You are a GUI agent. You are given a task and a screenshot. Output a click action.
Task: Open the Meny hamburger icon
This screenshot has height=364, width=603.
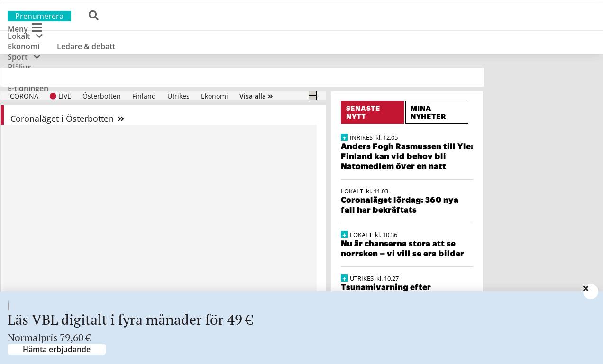37,28
